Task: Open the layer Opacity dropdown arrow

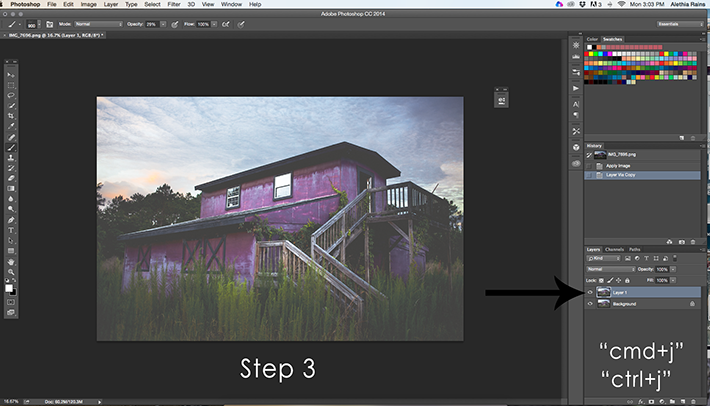Action: click(673, 269)
